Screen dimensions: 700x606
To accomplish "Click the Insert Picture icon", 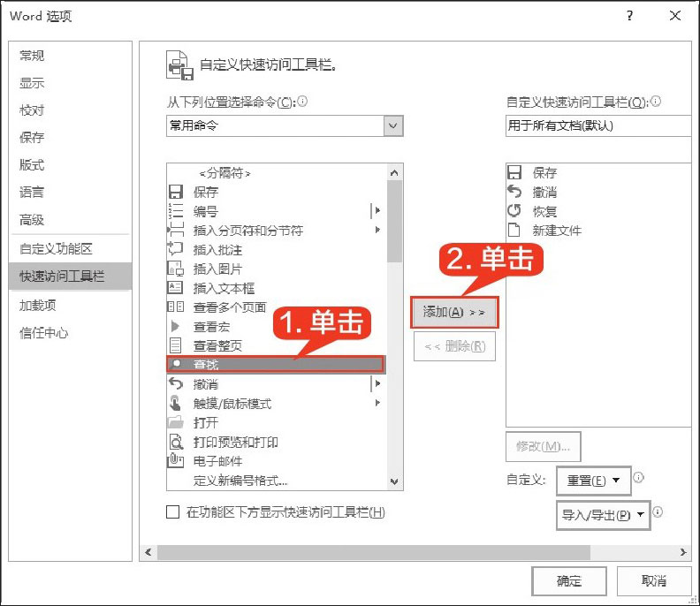I will click(x=176, y=269).
